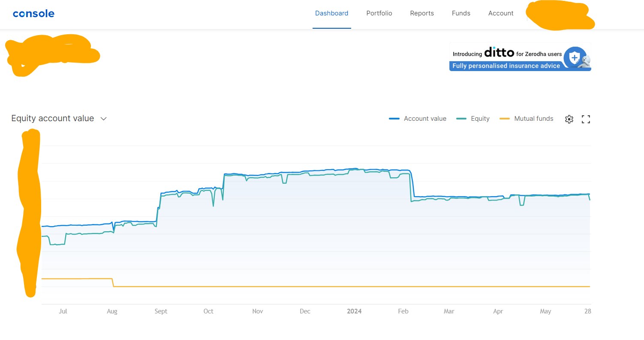Open the chart settings gear icon

[x=569, y=119]
